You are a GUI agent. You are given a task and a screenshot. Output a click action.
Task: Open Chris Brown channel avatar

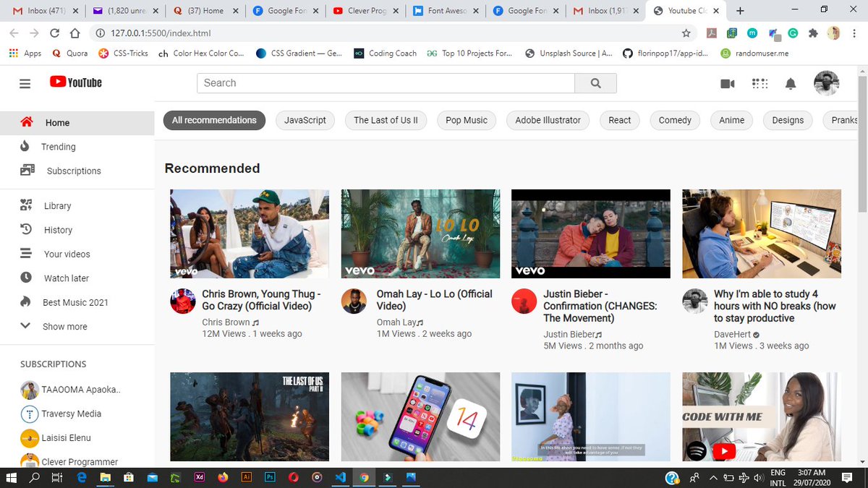183,301
